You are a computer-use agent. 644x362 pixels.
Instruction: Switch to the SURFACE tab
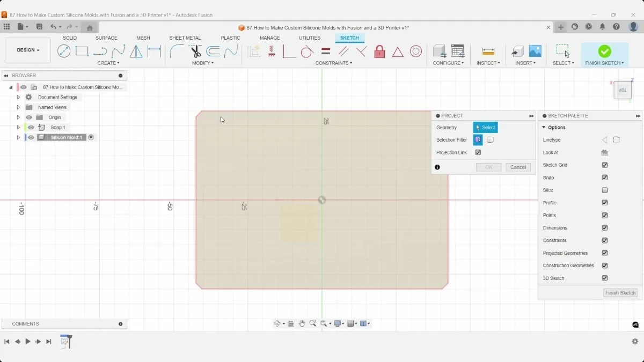pos(106,38)
